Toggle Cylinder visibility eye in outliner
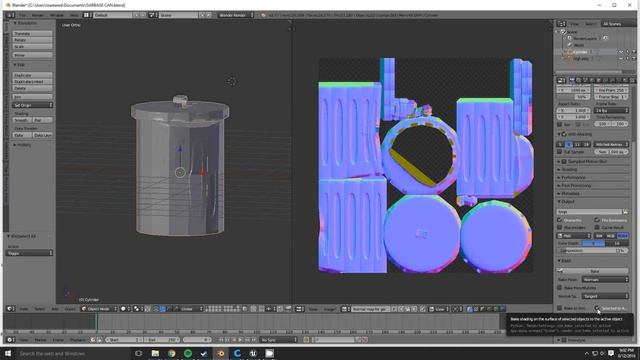Viewport: 640px width, 360px height. (x=621, y=52)
